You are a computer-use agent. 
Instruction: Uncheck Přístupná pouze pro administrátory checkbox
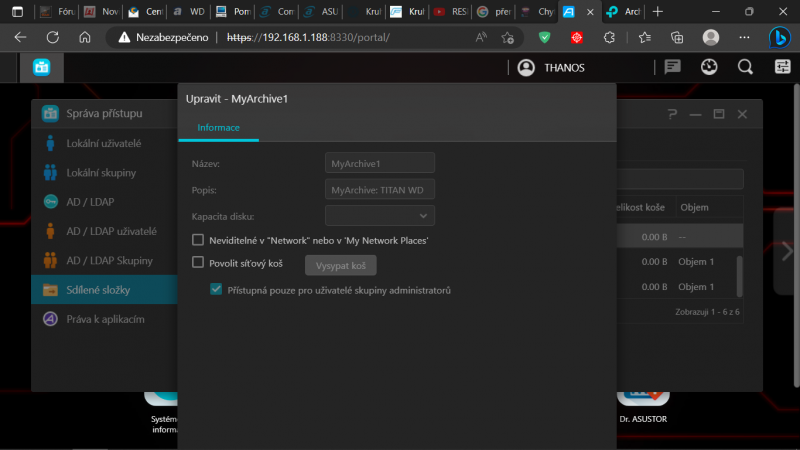pos(216,289)
